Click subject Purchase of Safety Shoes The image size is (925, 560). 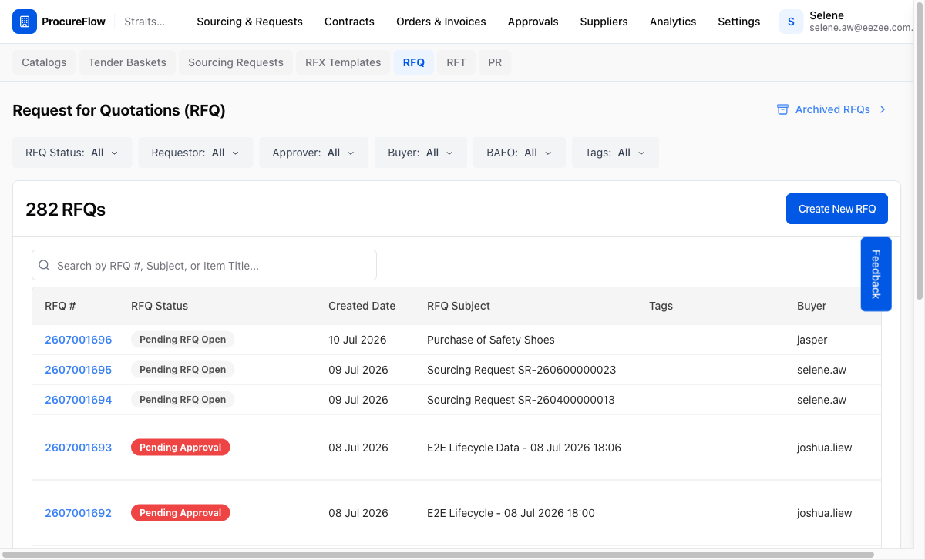click(491, 340)
